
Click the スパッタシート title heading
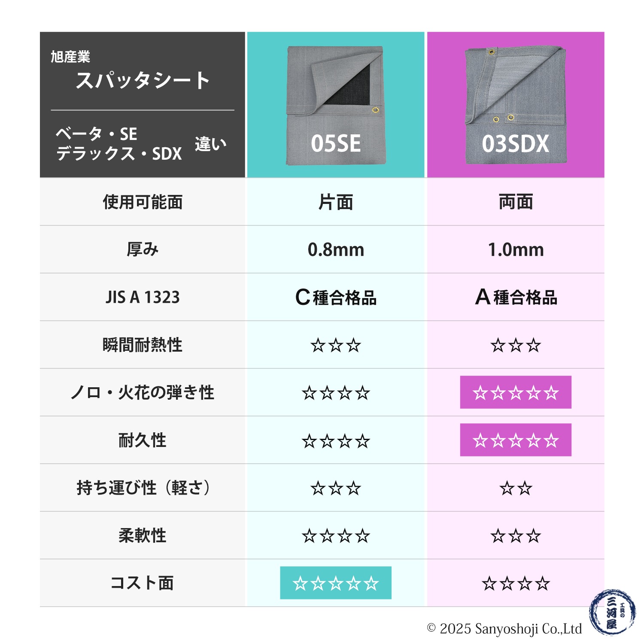point(143,80)
